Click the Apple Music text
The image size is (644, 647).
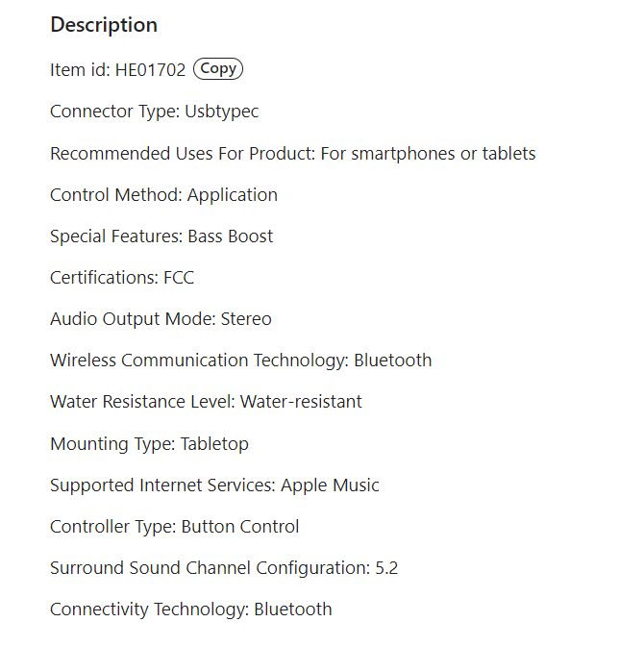[x=330, y=485]
